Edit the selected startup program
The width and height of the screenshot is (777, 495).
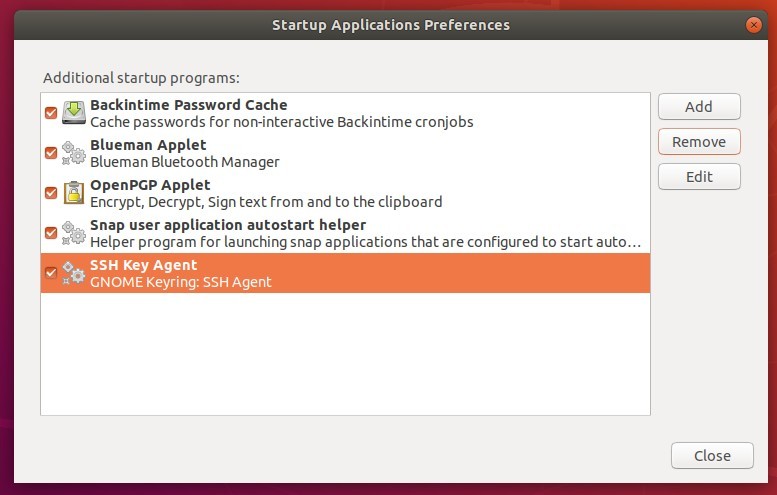tap(699, 177)
